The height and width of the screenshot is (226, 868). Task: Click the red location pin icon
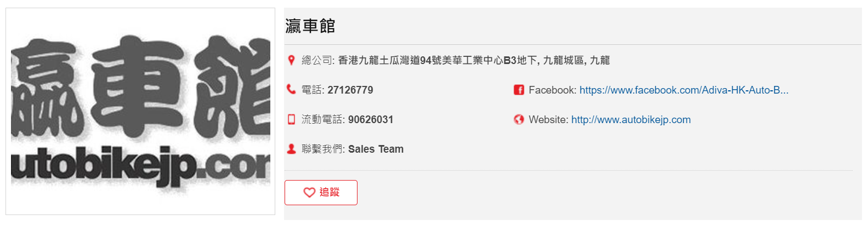(x=291, y=60)
